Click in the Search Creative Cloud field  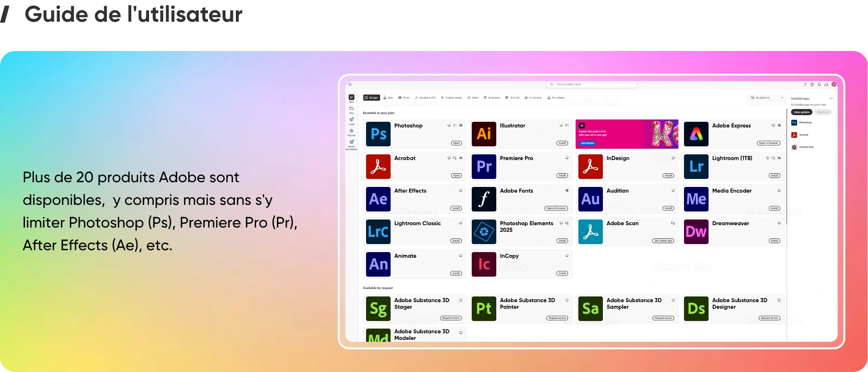592,85
